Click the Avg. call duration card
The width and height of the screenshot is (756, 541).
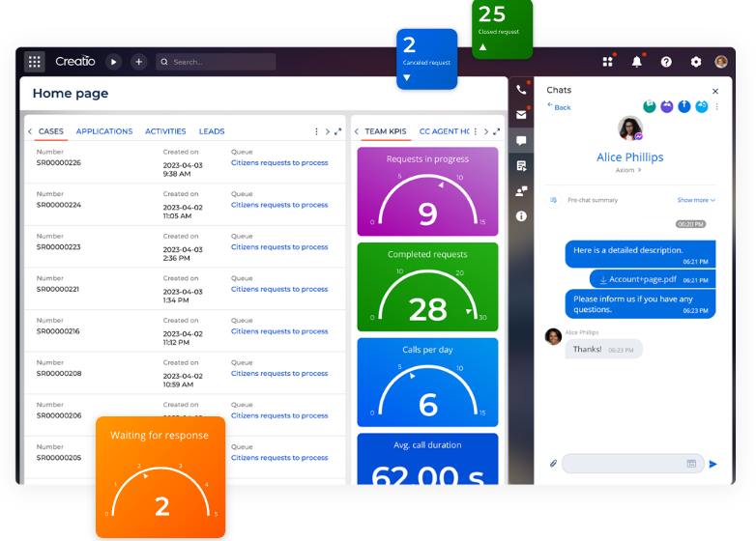(x=427, y=459)
